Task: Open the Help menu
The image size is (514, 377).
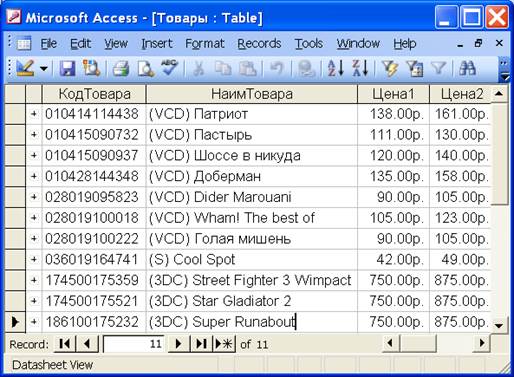Action: tap(405, 44)
